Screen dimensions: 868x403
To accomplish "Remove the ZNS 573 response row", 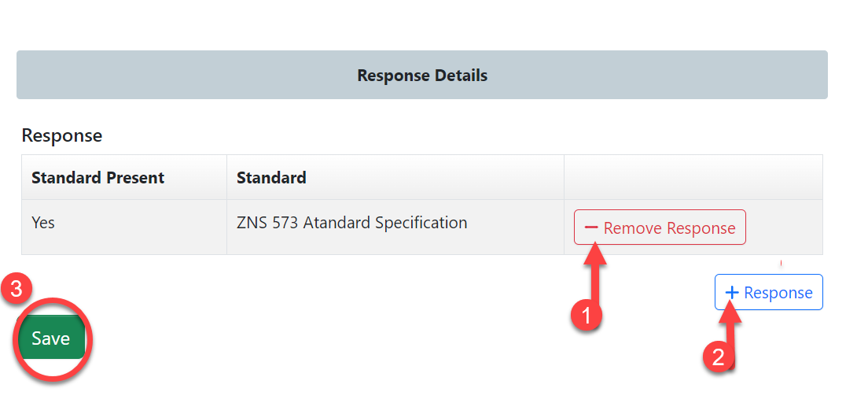I will [x=660, y=228].
